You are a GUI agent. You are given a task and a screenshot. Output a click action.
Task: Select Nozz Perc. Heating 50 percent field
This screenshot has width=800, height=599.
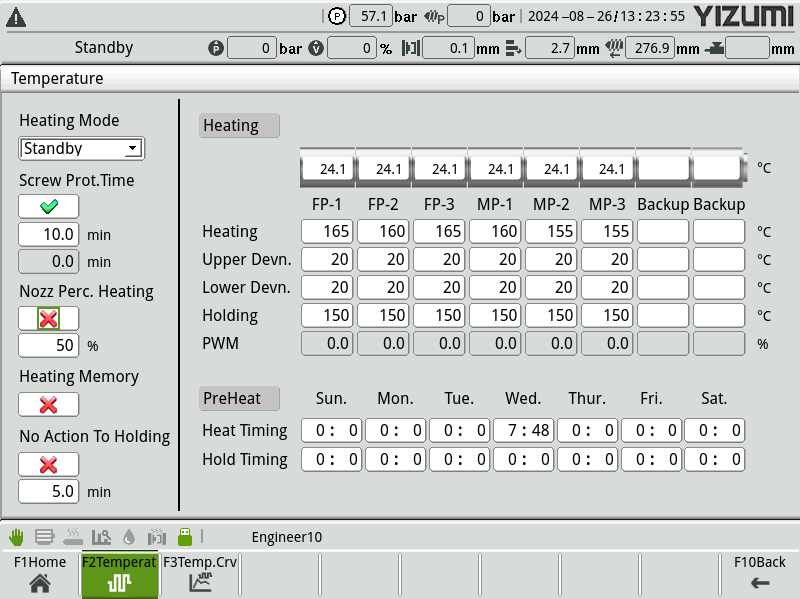[48, 346]
